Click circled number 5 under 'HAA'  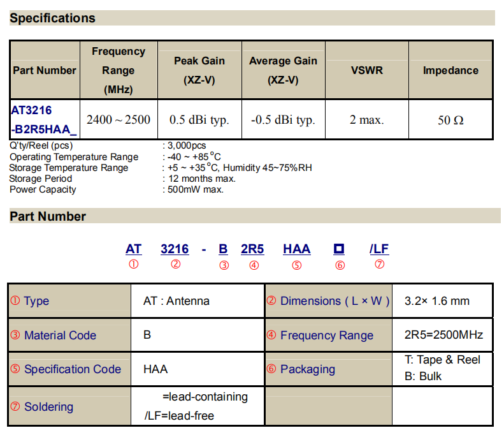(297, 265)
